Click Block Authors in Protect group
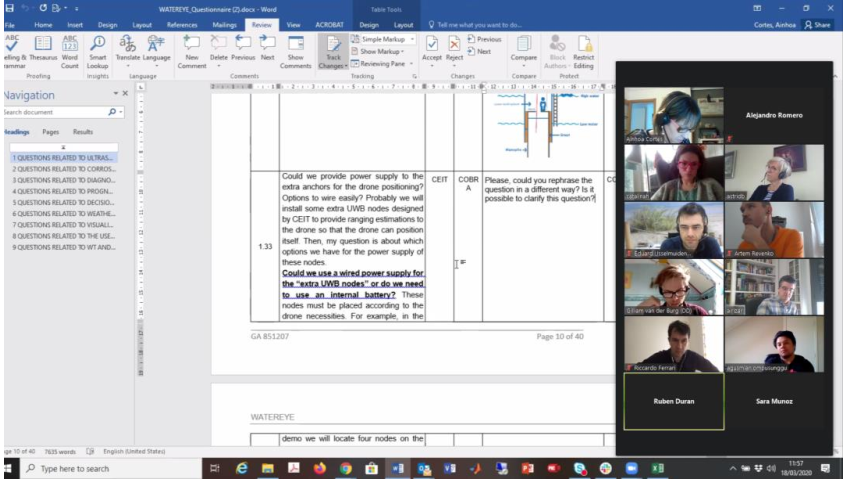The image size is (848, 482). pyautogui.click(x=557, y=52)
